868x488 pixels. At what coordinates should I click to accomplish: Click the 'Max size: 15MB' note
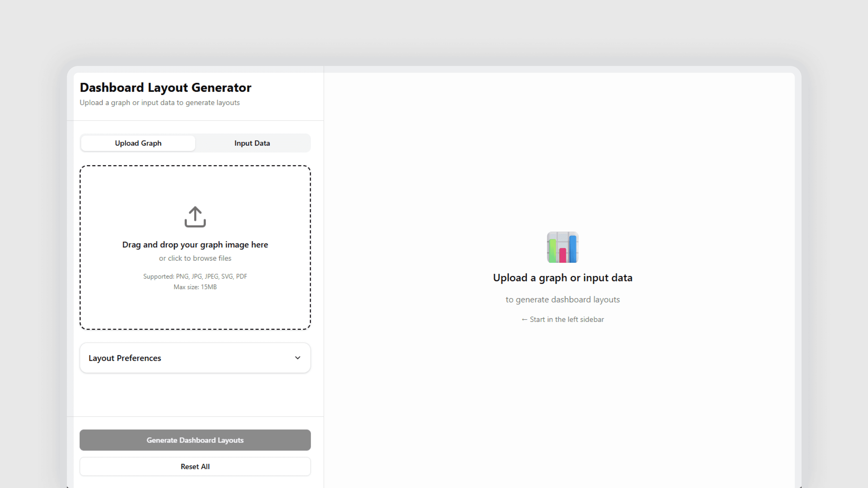click(x=195, y=287)
